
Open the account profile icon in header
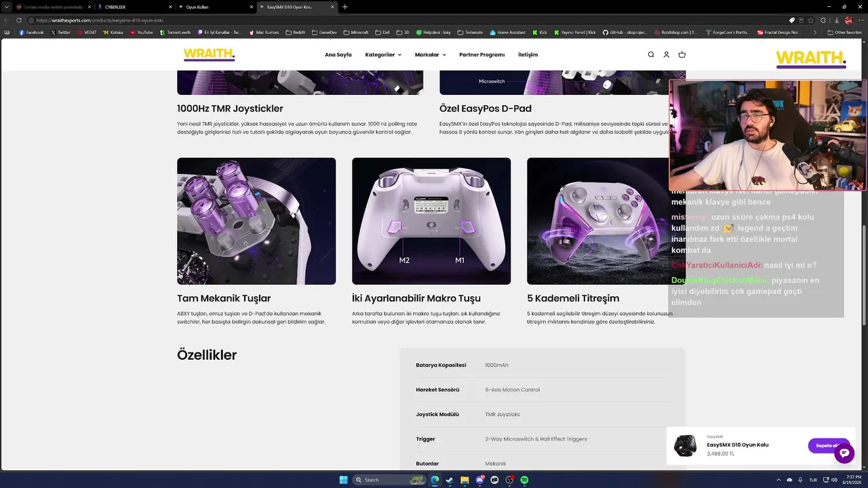coord(667,55)
